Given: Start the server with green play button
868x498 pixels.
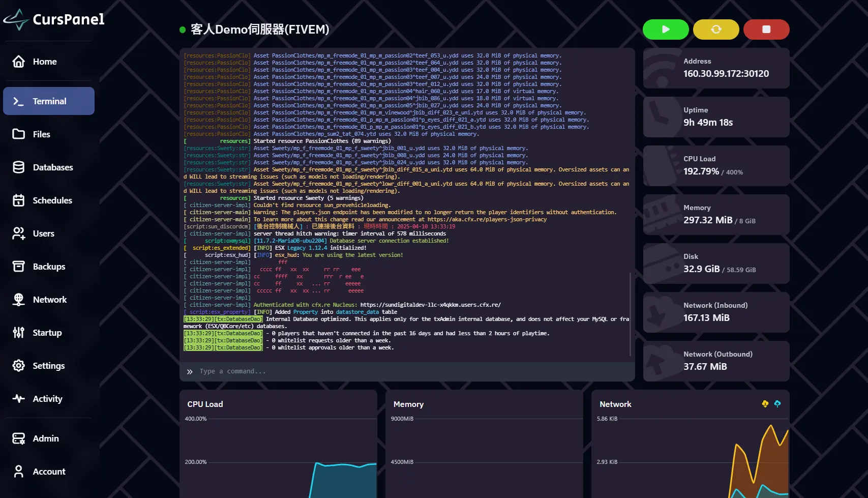Looking at the screenshot, I should [x=666, y=30].
